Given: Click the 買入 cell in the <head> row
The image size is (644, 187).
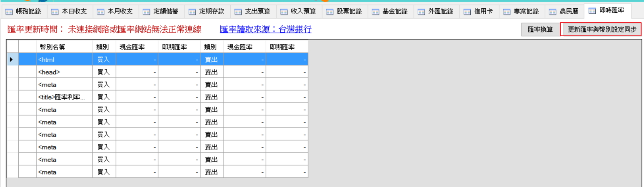Looking at the screenshot, I should pos(104,72).
